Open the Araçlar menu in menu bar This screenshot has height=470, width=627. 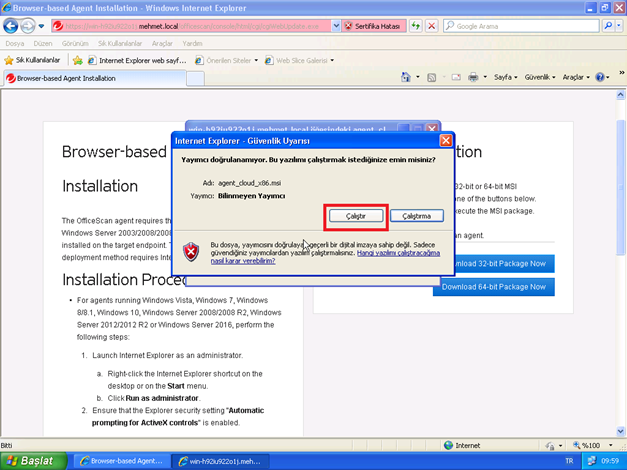[x=162, y=44]
